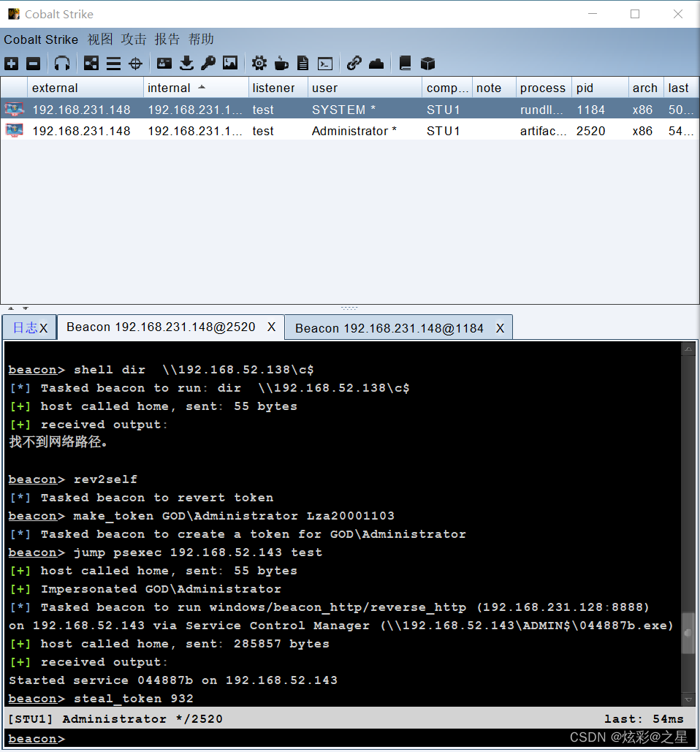
Task: Switch to target table crosshair icon
Action: [136, 64]
